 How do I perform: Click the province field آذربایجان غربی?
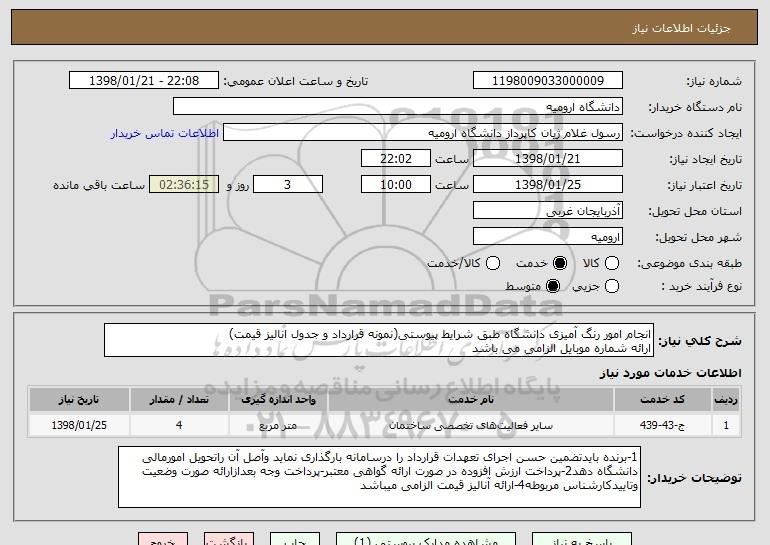[x=548, y=211]
